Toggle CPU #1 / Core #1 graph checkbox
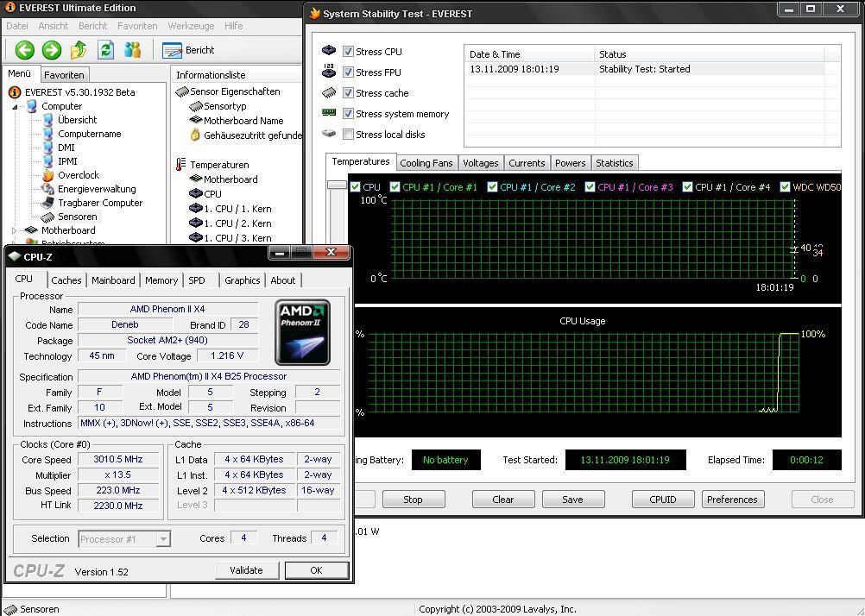 [395, 187]
